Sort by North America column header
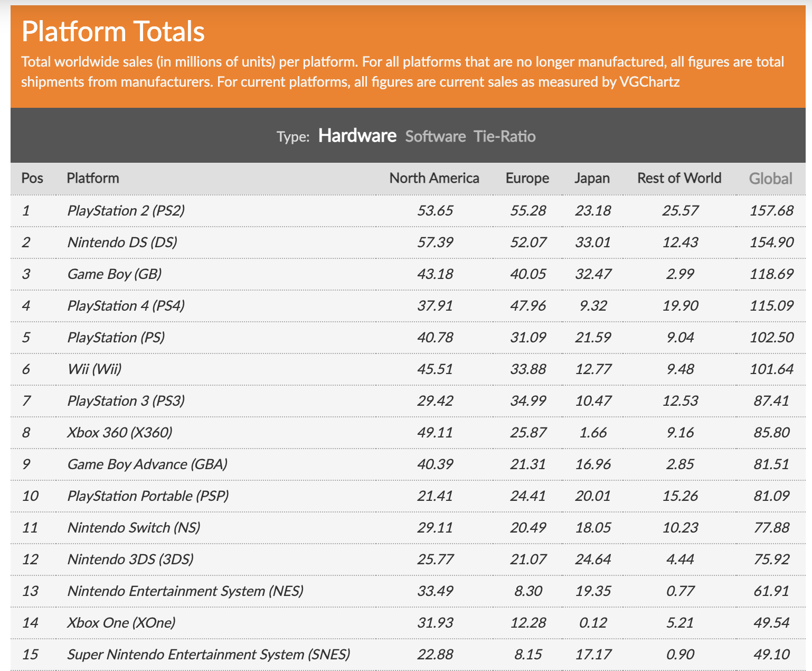 tap(434, 178)
